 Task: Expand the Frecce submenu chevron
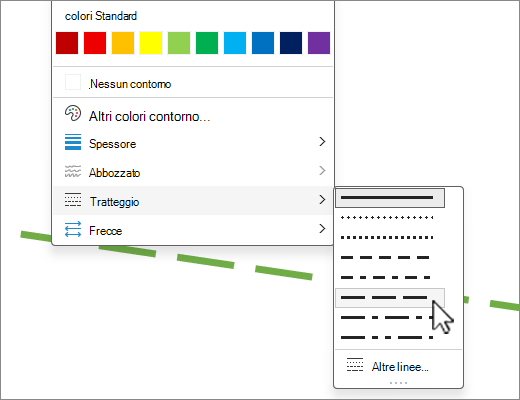322,229
